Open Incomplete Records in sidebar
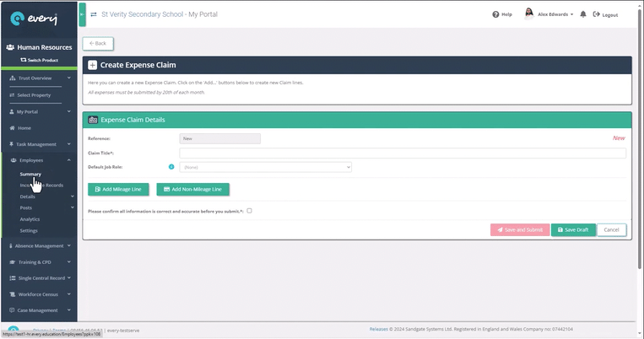The height and width of the screenshot is (339, 644). coord(41,185)
